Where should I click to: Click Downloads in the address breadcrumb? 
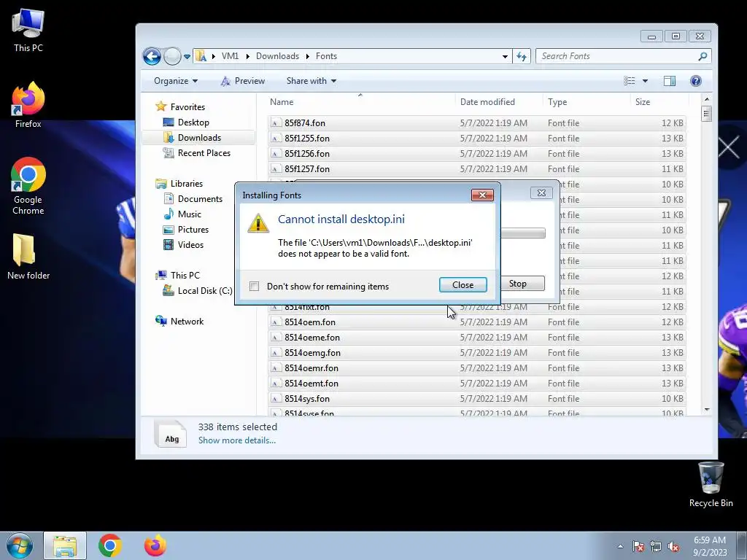pos(277,56)
